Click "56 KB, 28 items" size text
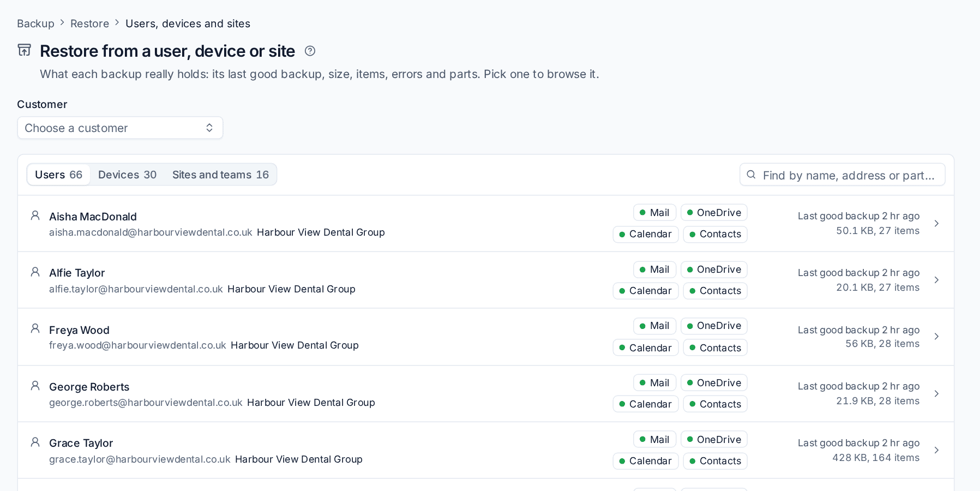 882,344
